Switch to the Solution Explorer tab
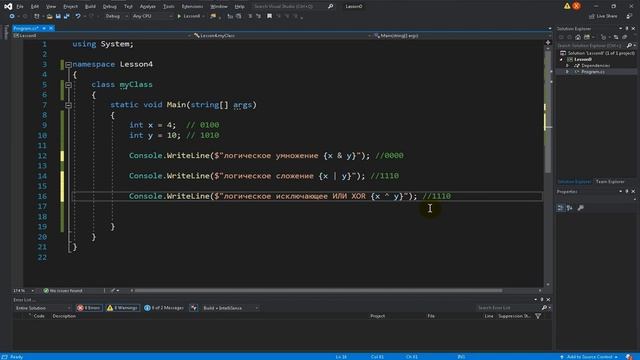Viewport: 640px width, 360px height. click(x=575, y=182)
